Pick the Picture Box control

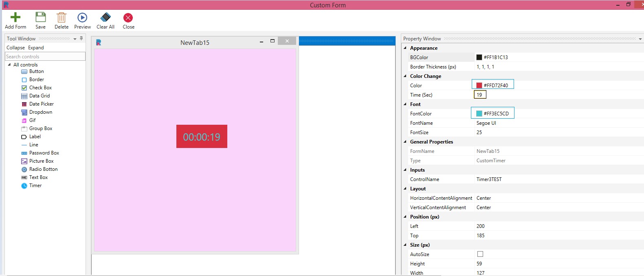tap(41, 161)
